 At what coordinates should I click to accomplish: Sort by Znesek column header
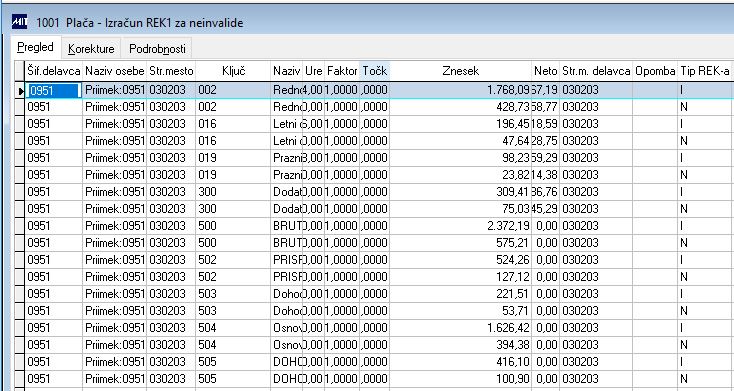461,71
